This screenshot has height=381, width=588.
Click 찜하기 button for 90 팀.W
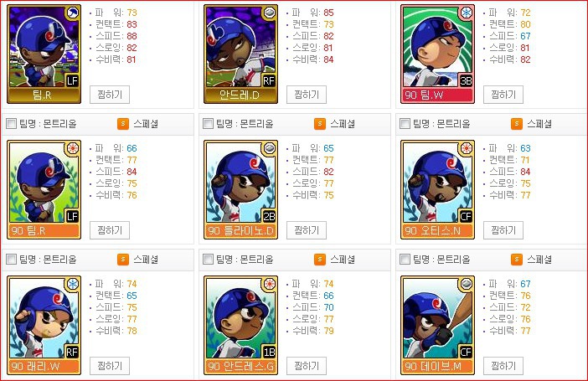pyautogui.click(x=503, y=95)
